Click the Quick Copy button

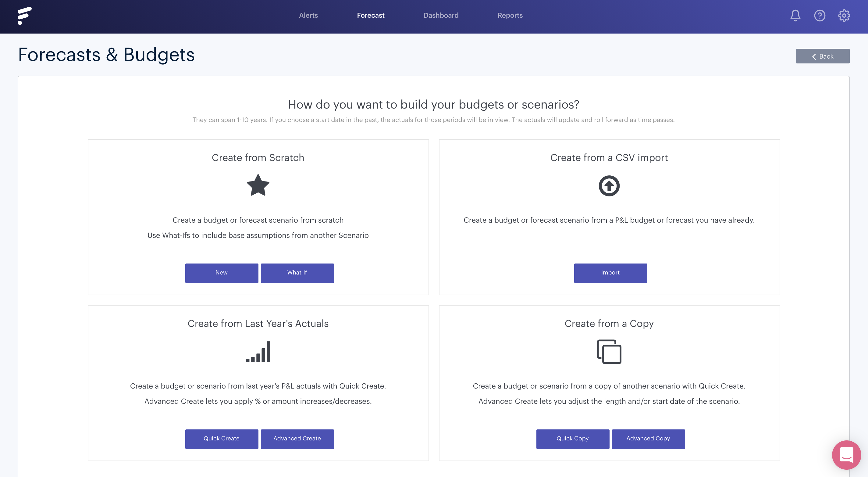point(573,439)
